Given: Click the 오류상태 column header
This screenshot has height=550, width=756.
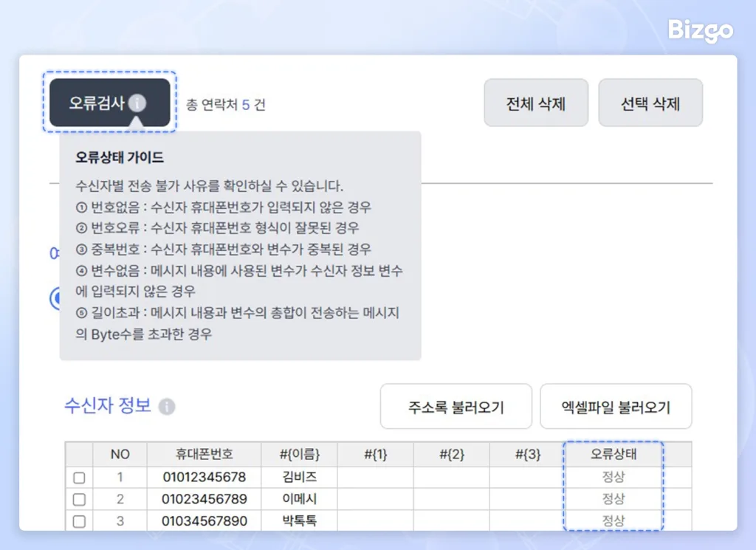Looking at the screenshot, I should coord(613,455).
